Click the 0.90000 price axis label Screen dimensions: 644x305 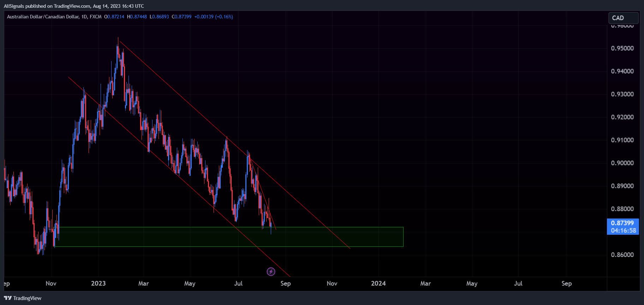pos(622,163)
